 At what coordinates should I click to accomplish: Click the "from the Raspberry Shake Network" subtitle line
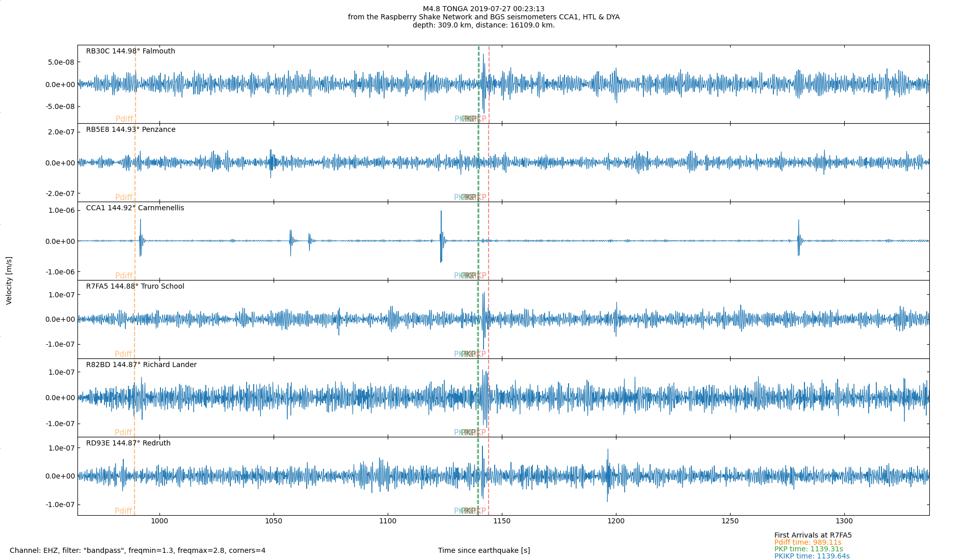(483, 17)
